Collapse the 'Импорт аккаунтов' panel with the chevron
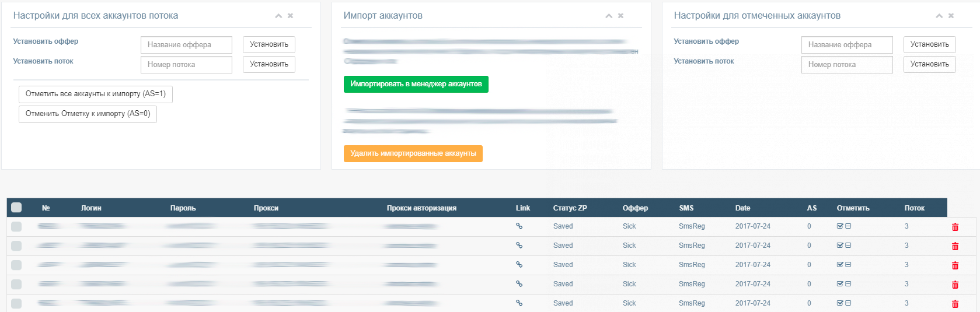The width and height of the screenshot is (980, 312). 609,16
